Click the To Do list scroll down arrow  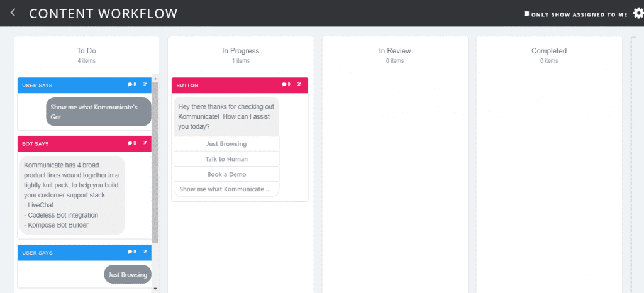tap(155, 289)
